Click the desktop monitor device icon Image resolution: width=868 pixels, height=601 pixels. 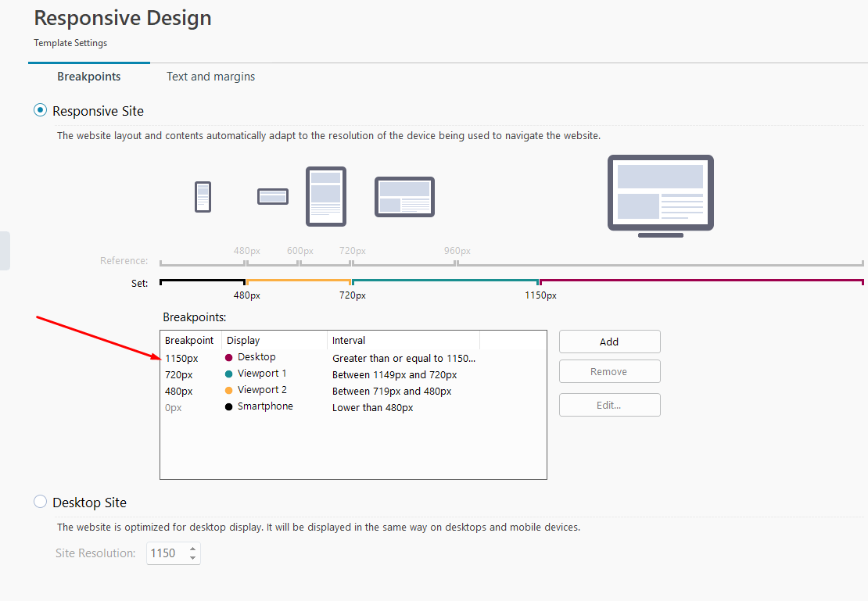[661, 196]
